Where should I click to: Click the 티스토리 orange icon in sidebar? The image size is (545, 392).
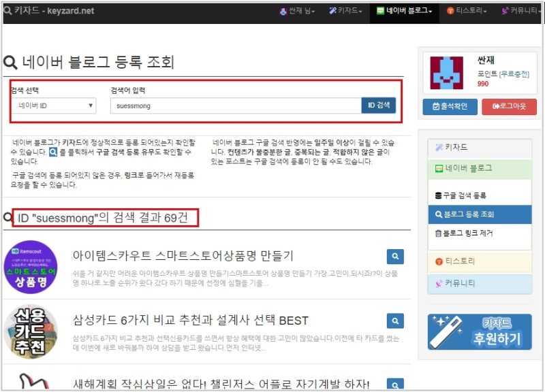pyautogui.click(x=439, y=261)
